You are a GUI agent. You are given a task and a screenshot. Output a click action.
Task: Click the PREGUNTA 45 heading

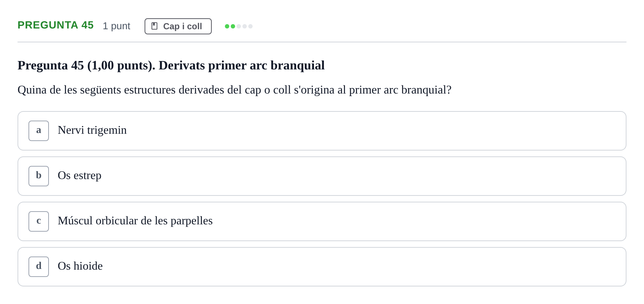tap(55, 25)
